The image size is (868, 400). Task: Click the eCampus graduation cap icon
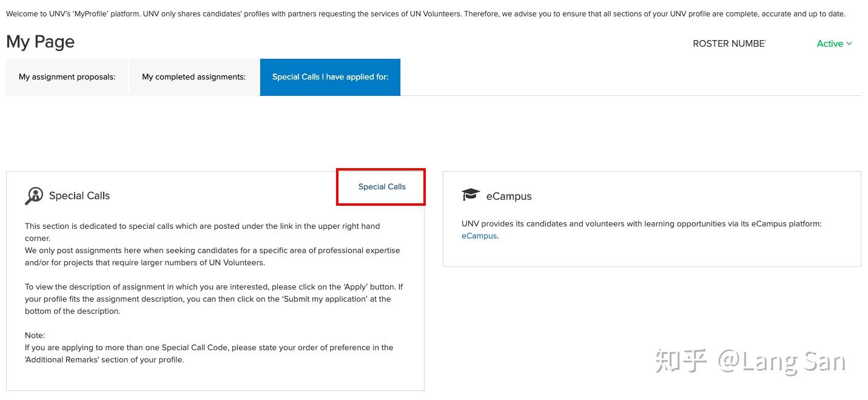pyautogui.click(x=471, y=195)
